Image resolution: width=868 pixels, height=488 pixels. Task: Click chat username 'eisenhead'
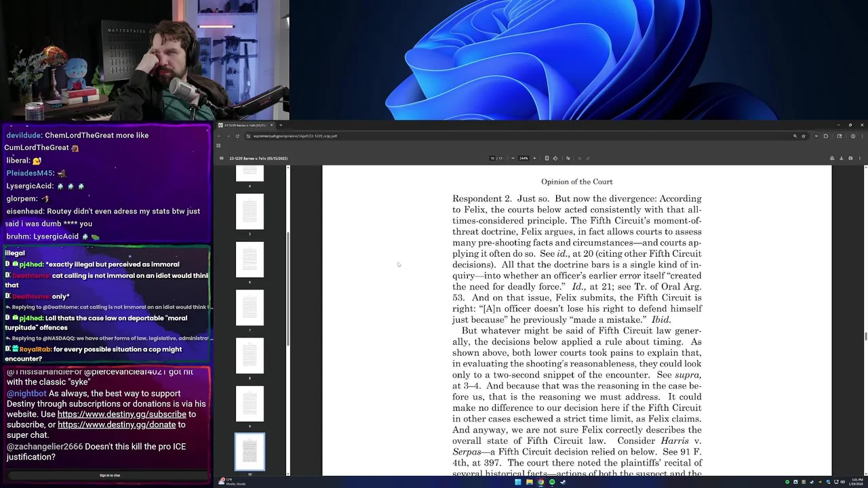(x=25, y=211)
